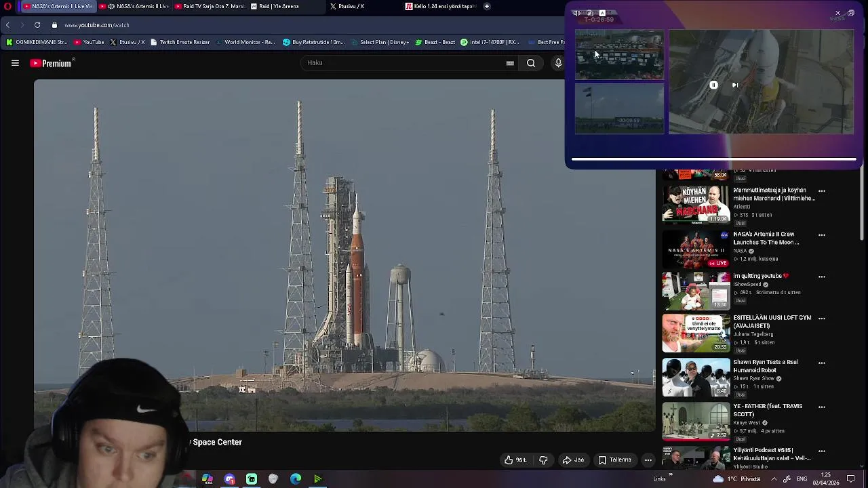The width and height of the screenshot is (868, 488).
Task: Show hidden system tray icons chevron
Action: pos(774,479)
